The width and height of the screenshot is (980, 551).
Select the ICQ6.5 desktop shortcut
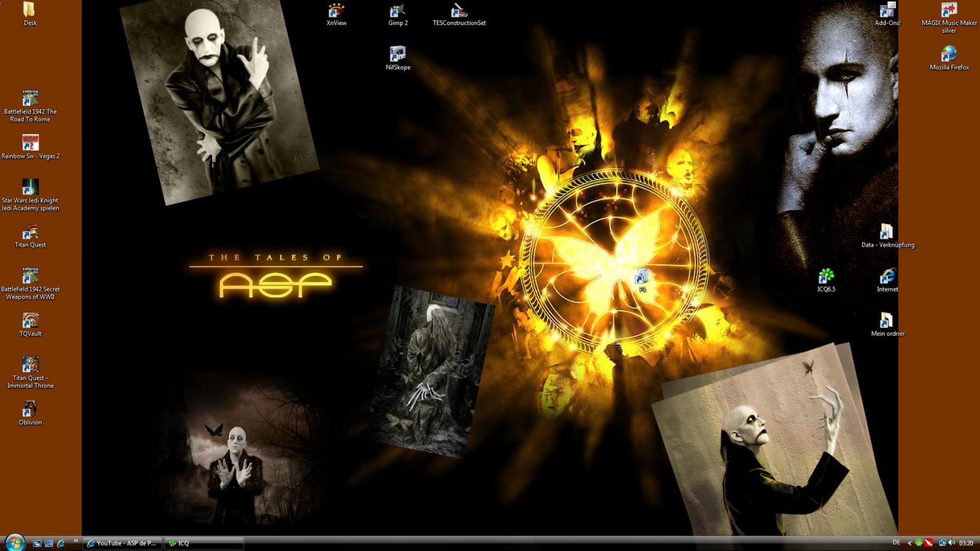(x=826, y=279)
